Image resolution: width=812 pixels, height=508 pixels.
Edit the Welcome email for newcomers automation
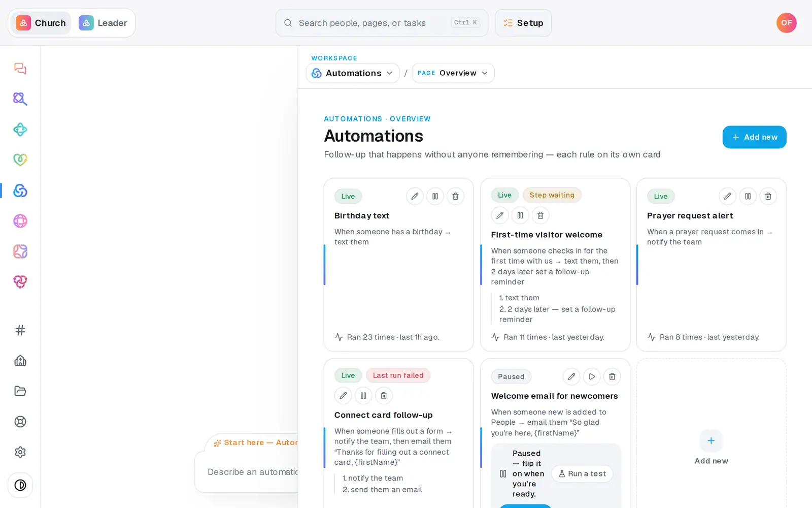pos(571,376)
